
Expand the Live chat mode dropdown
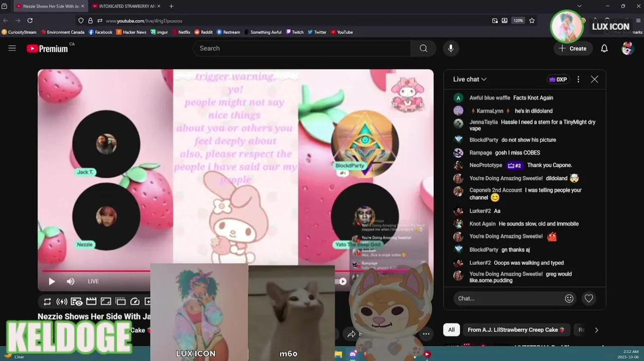click(x=470, y=79)
